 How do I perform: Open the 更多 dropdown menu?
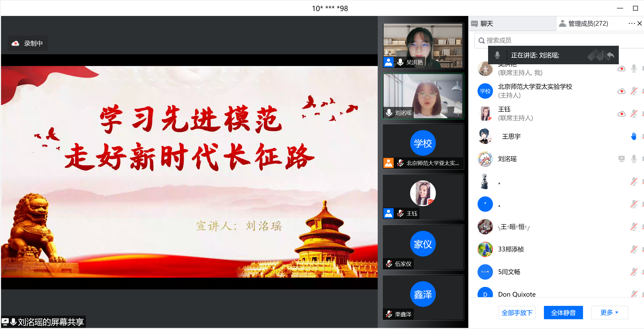coord(609,313)
